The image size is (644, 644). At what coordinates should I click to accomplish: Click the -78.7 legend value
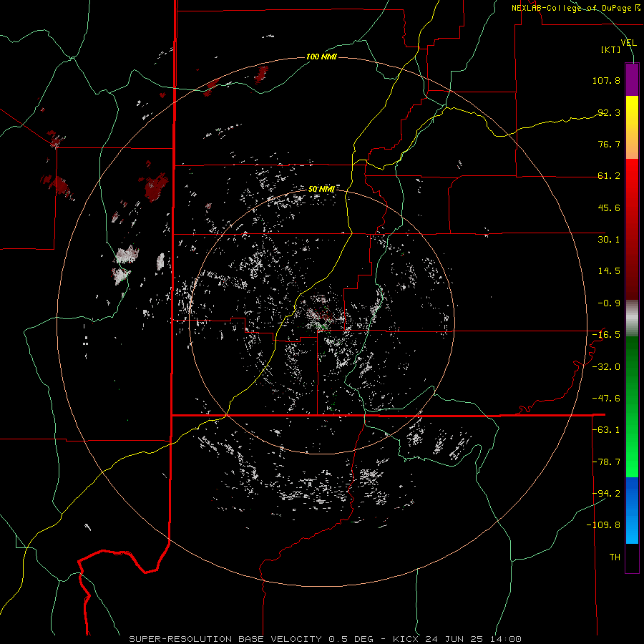tap(606, 462)
